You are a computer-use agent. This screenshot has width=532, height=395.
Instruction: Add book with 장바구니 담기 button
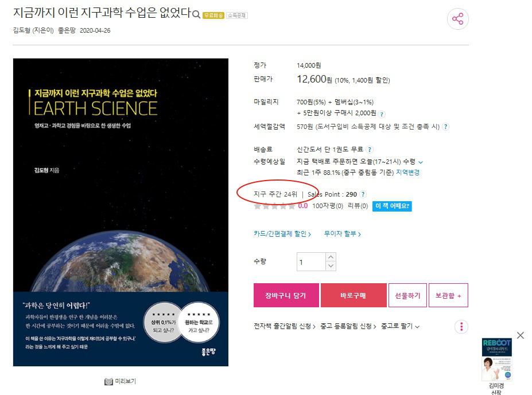pos(286,295)
